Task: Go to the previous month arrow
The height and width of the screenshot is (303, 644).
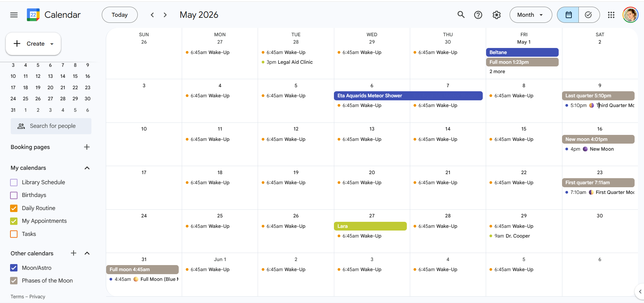Action: (x=153, y=15)
